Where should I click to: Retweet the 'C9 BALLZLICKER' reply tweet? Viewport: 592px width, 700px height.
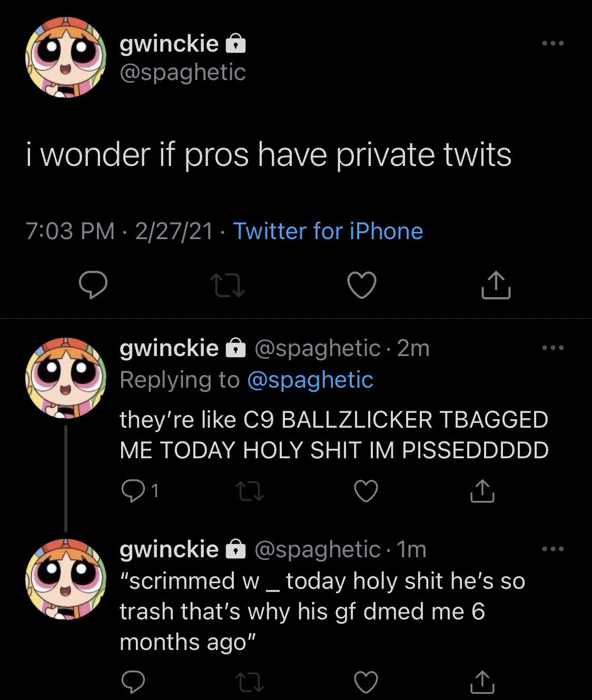click(249, 491)
